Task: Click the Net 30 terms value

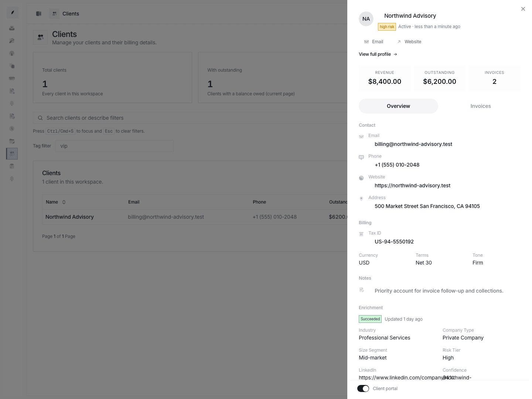Action: click(424, 263)
